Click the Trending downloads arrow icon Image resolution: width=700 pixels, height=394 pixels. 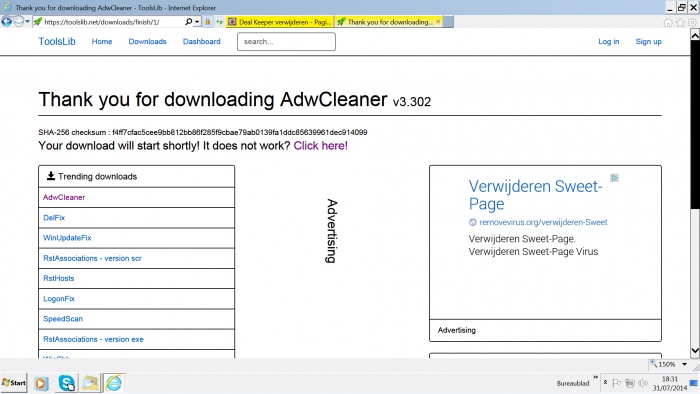coord(51,176)
